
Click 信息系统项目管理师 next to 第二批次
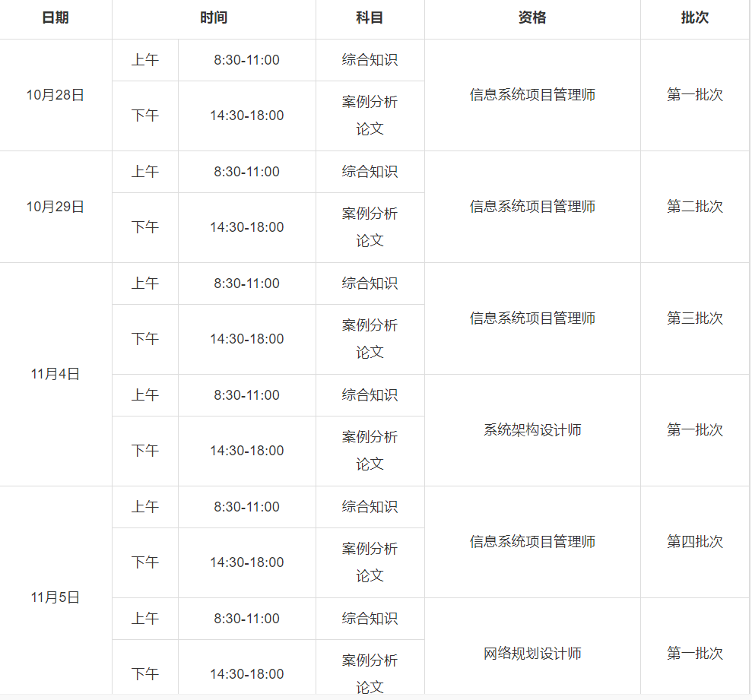point(532,207)
